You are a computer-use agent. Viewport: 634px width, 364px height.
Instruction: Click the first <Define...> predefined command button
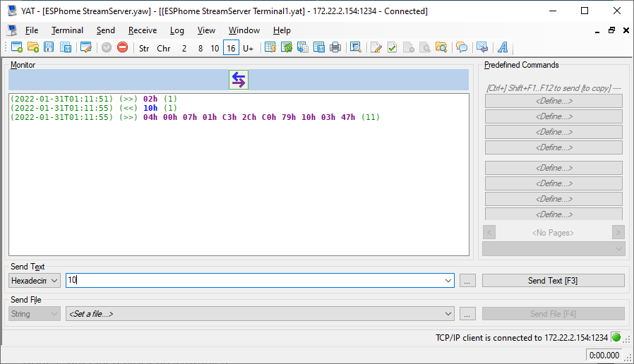(x=553, y=101)
